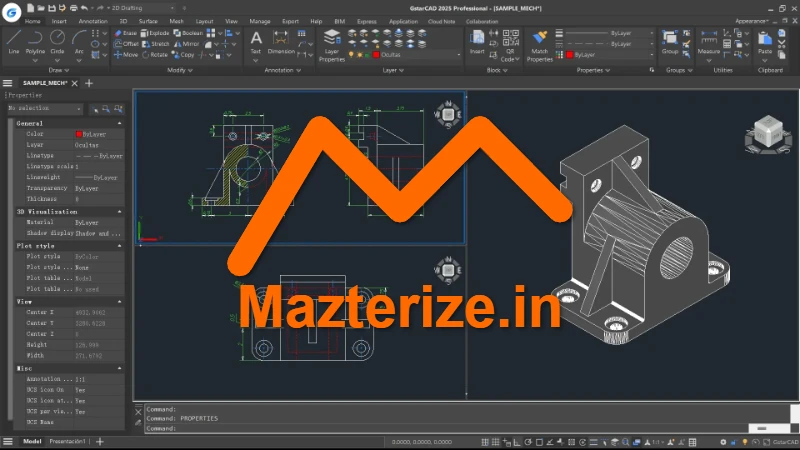
Task: Click the Group tool
Action: [669, 42]
